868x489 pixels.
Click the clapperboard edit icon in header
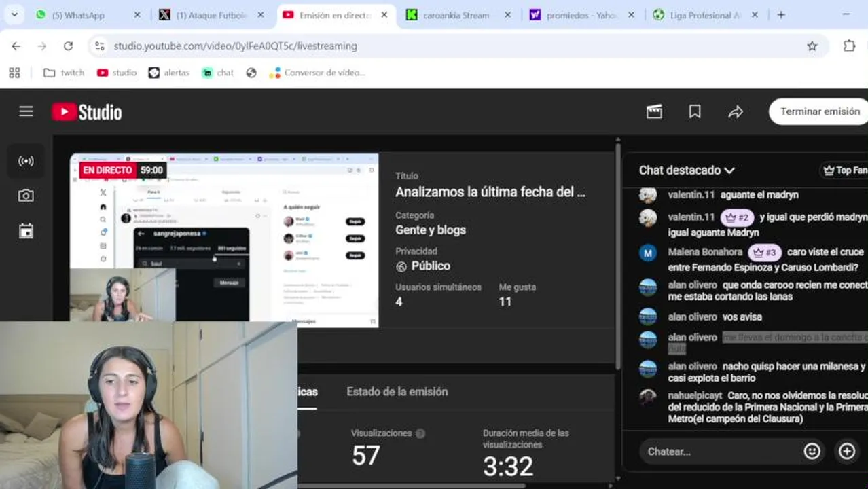tap(654, 111)
